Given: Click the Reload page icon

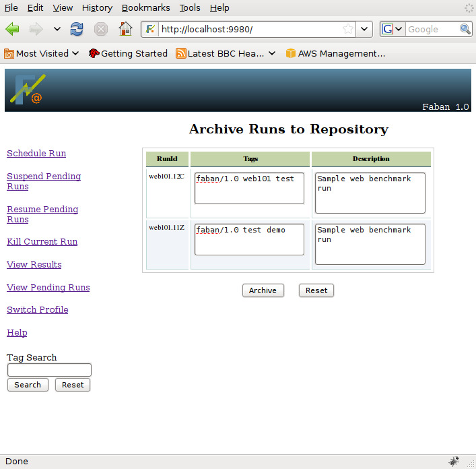Looking at the screenshot, I should 77,29.
